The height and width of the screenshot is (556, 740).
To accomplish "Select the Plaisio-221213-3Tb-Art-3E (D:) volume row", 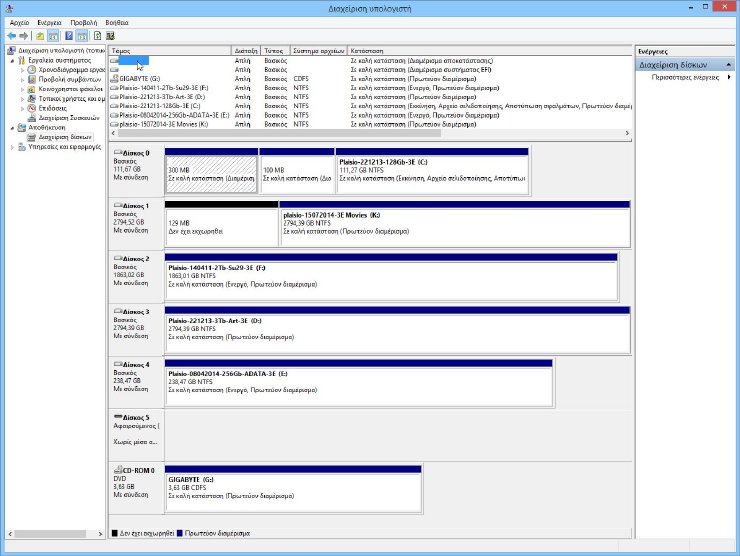I will tap(370, 97).
